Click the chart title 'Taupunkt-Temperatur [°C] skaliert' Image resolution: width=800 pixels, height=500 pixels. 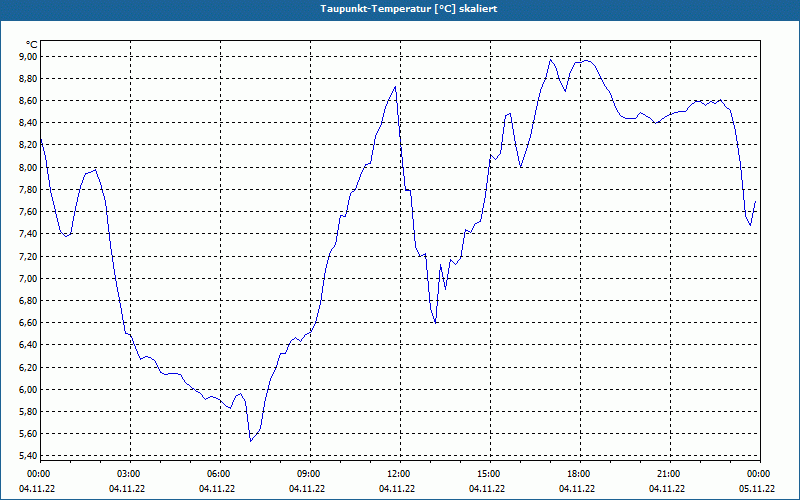pos(409,9)
